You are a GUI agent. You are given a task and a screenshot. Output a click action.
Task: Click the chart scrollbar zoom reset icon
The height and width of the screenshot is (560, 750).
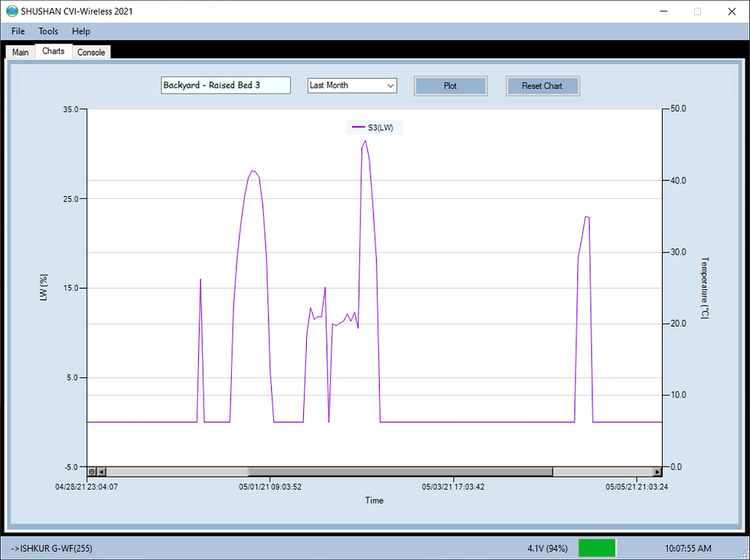point(92,472)
